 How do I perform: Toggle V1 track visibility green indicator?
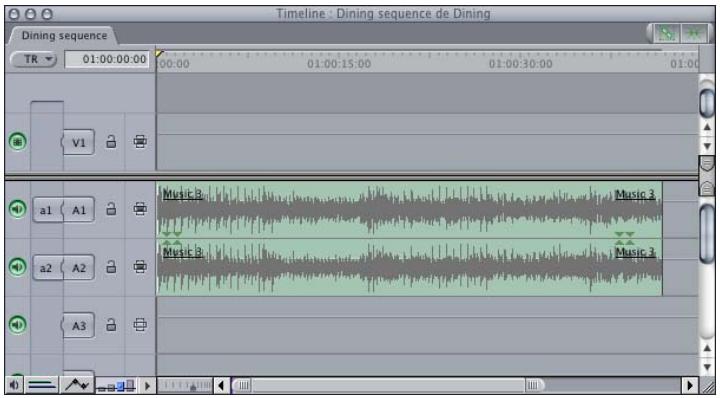[x=17, y=141]
